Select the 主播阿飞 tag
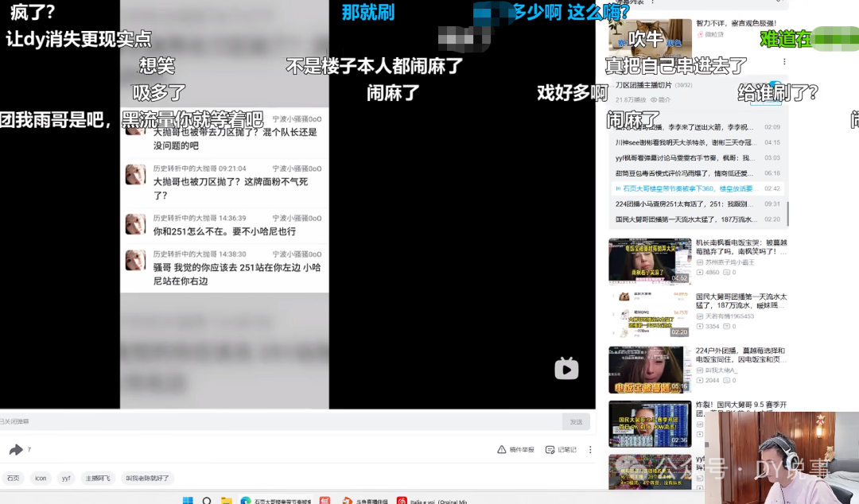The image size is (859, 504). coord(98,479)
